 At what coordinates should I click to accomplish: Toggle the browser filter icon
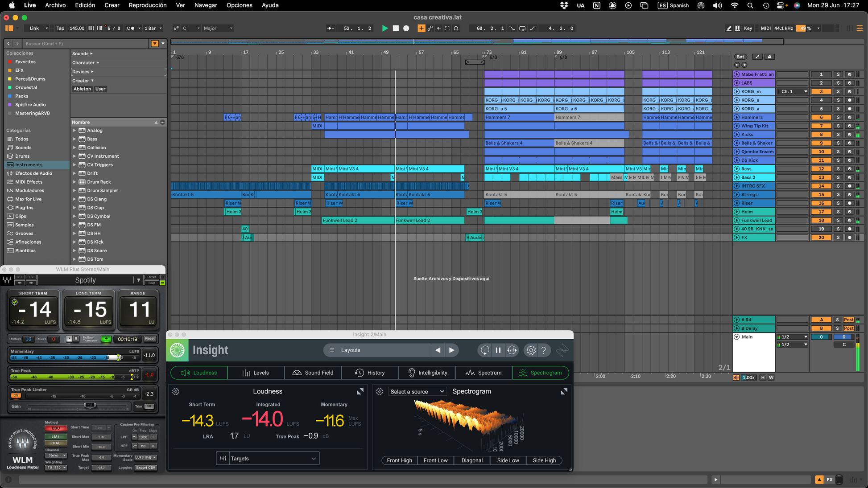point(155,43)
